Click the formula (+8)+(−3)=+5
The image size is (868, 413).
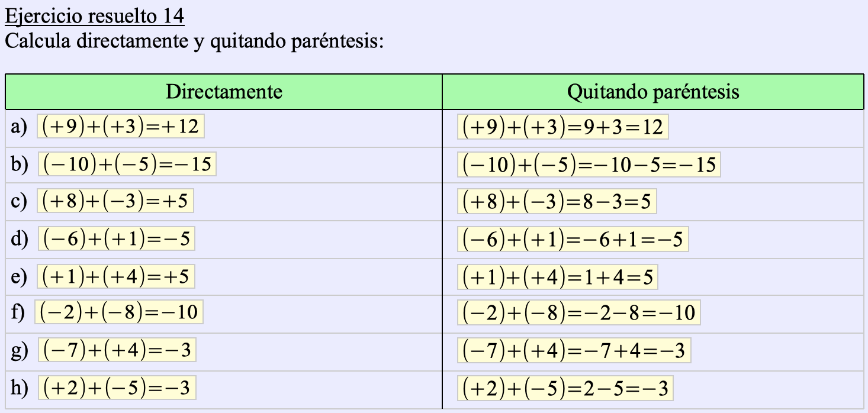coord(115,201)
